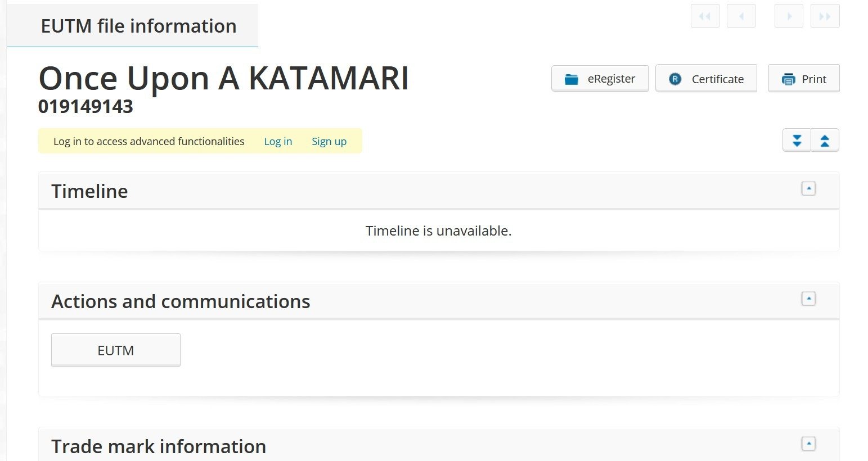Collapse all sections double-up arrow
This screenshot has width=868, height=461.
(825, 141)
